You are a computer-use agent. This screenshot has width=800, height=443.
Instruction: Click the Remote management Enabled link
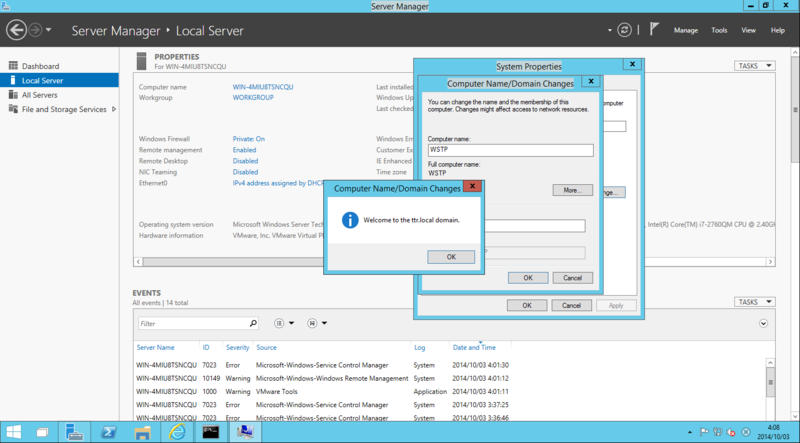pos(244,150)
